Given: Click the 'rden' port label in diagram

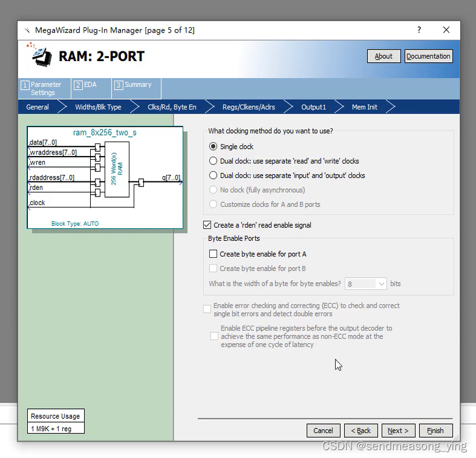Looking at the screenshot, I should [x=36, y=188].
